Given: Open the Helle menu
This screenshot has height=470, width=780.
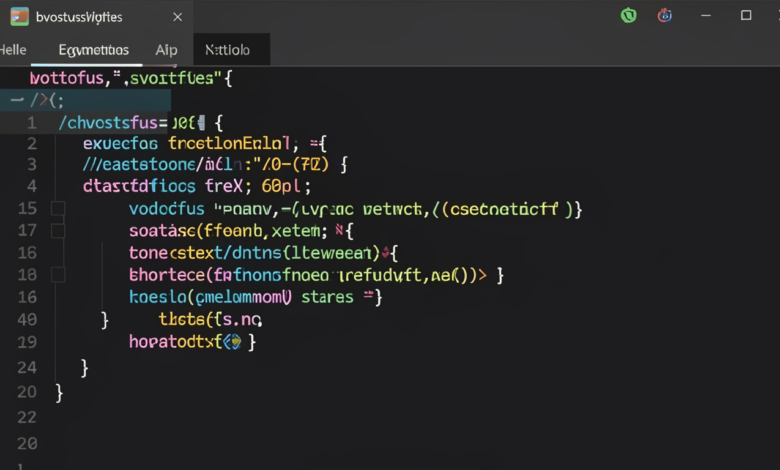Looking at the screenshot, I should pos(13,50).
